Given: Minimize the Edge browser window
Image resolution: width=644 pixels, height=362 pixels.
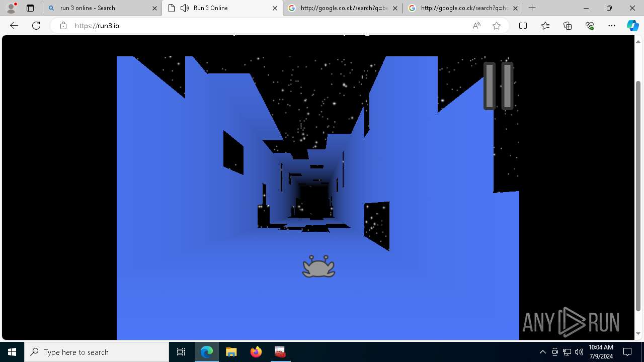Looking at the screenshot, I should 586,8.
